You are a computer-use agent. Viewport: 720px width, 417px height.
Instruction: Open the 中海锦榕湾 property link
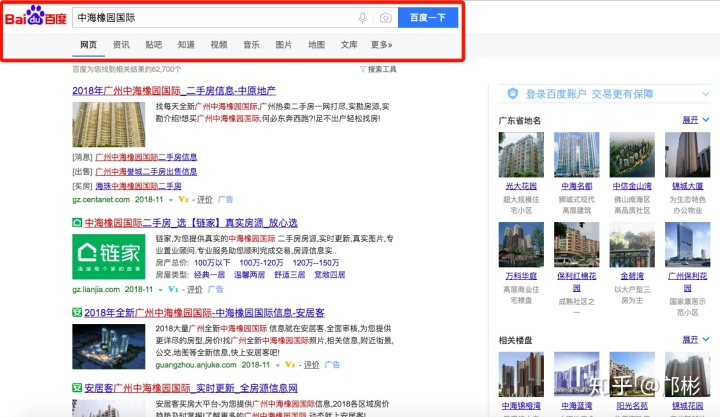coord(521,406)
